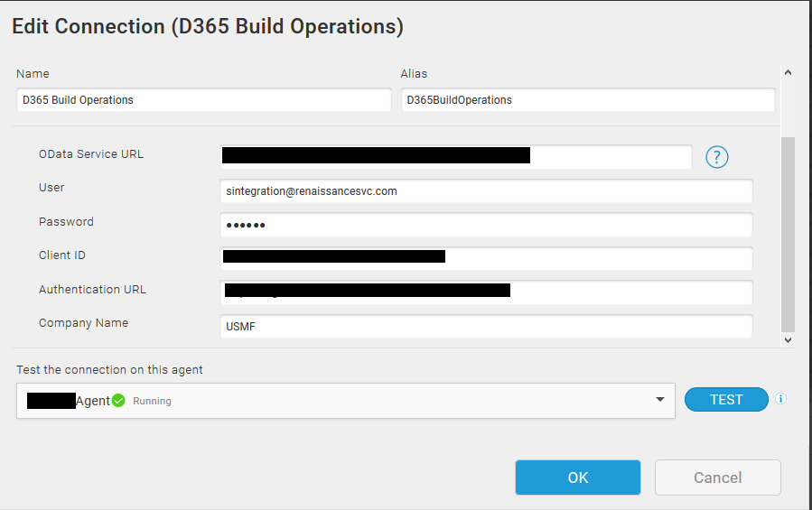Screen dimensions: 812x510
Task: Click the vertical scrollbar thumb
Action: click(x=788, y=234)
